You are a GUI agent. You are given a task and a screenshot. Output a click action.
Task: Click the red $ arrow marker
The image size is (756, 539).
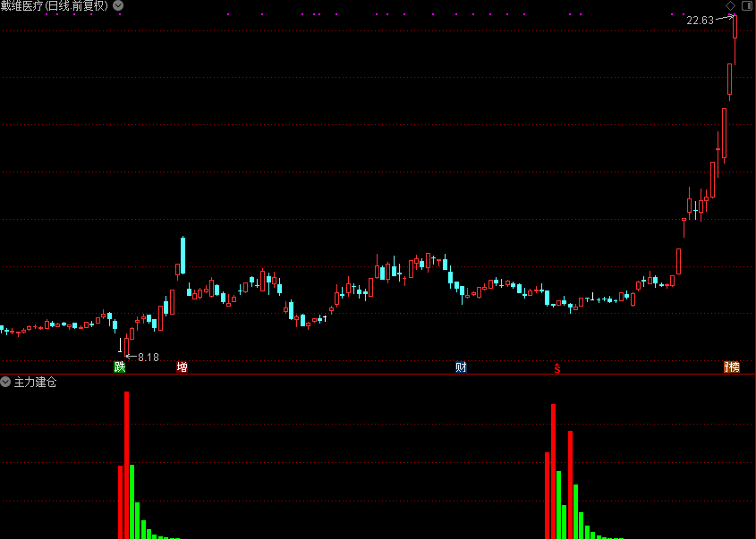coord(557,368)
